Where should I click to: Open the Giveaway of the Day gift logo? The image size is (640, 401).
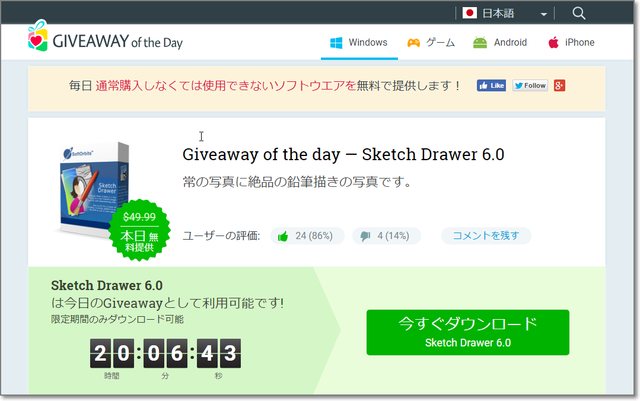coord(38,36)
